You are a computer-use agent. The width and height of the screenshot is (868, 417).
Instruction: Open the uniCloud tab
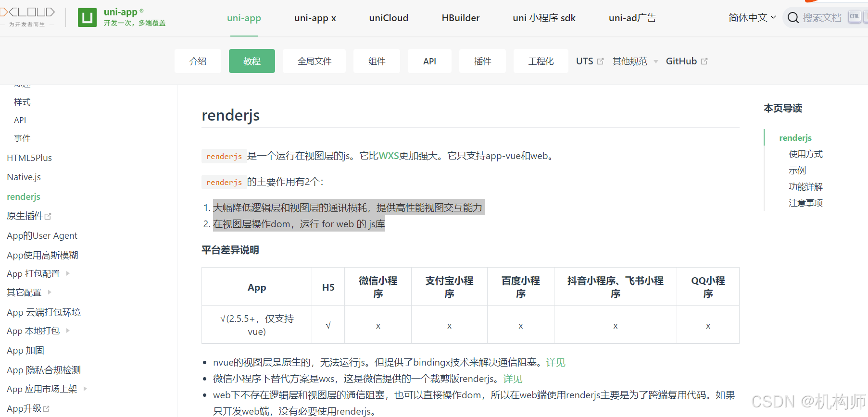point(389,18)
